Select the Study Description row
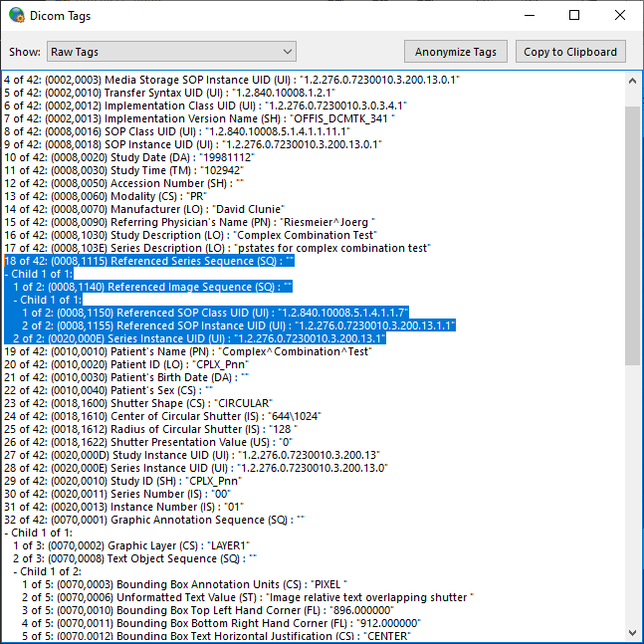This screenshot has width=644, height=644. (190, 235)
